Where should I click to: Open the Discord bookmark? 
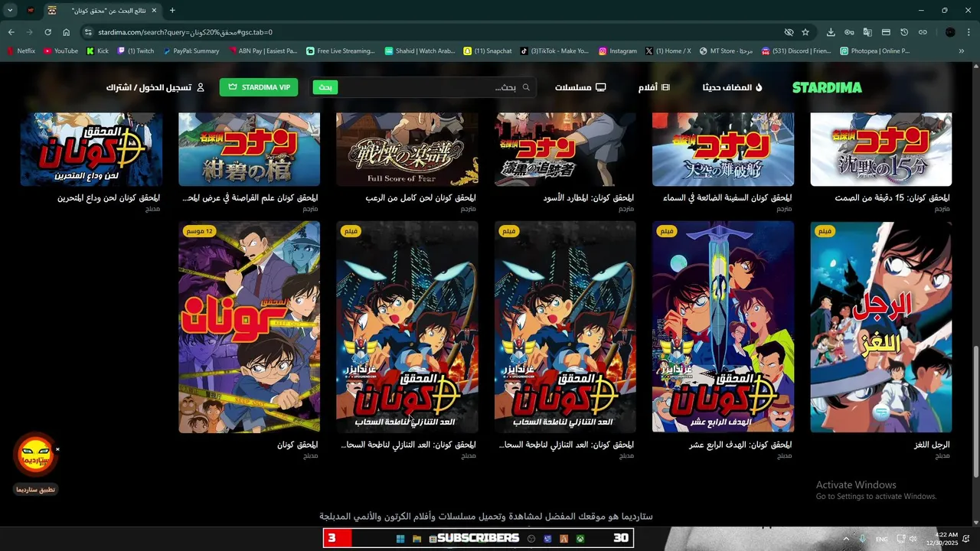point(795,51)
